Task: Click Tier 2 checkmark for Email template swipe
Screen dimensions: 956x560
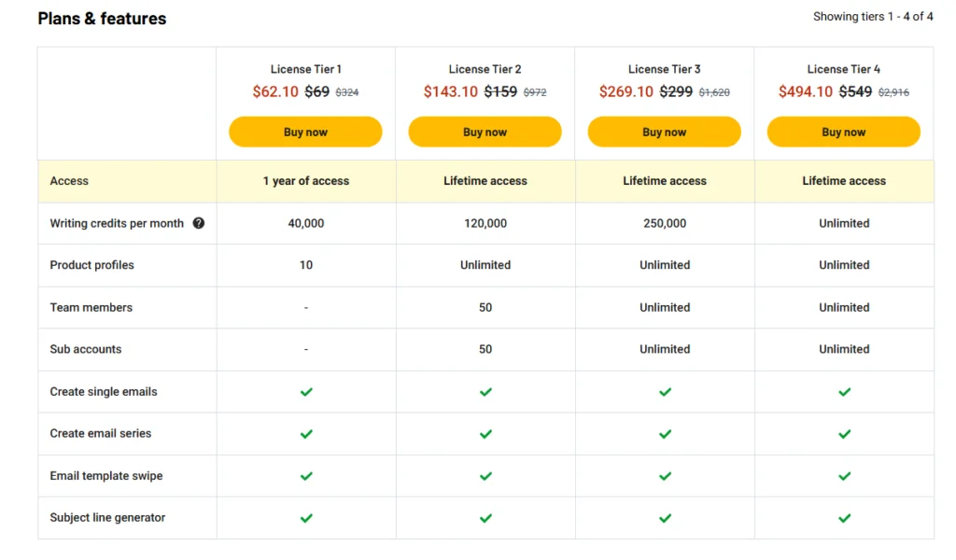Action: (485, 476)
